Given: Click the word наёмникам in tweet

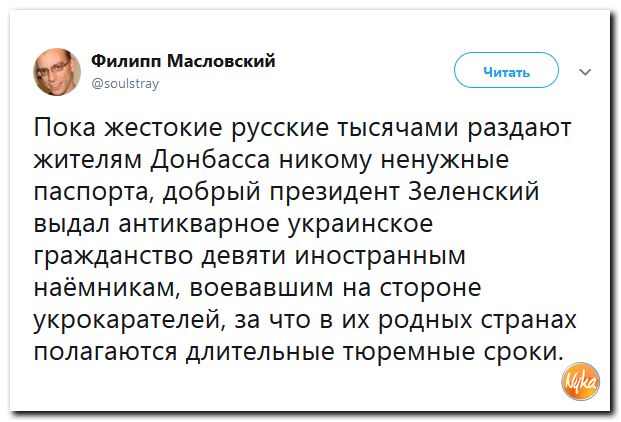Looking at the screenshot, I should pos(104,288).
